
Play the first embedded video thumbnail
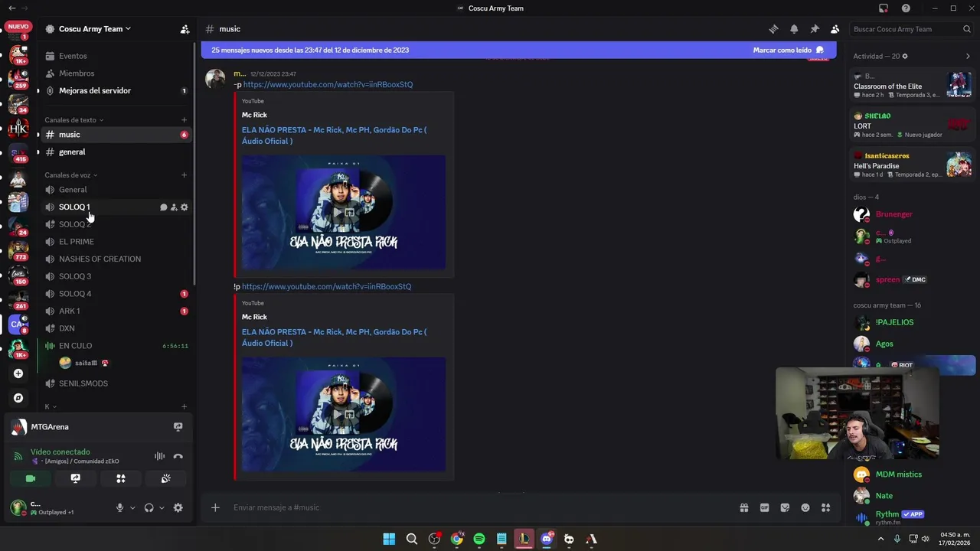pos(344,212)
